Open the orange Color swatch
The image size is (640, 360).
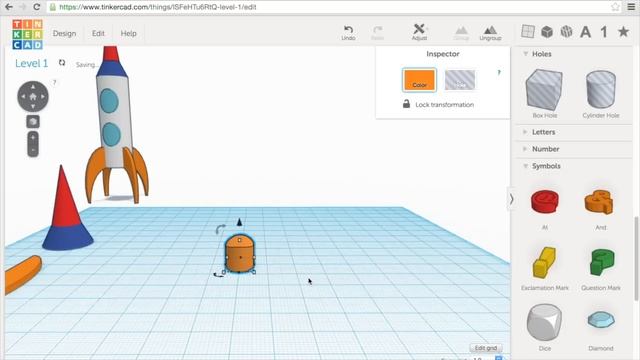click(419, 80)
